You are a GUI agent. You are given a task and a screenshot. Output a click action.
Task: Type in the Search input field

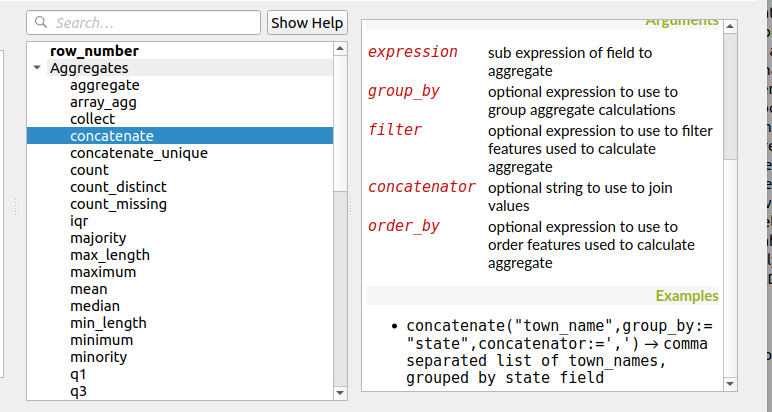click(x=150, y=23)
